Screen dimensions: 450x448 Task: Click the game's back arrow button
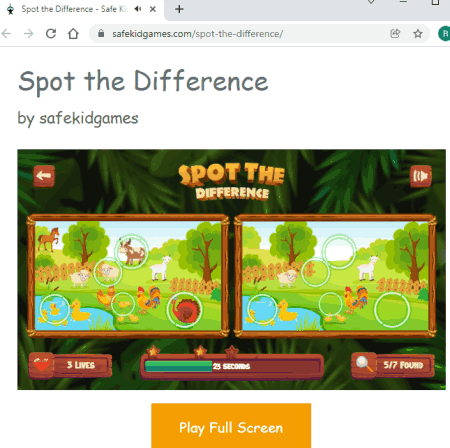tap(44, 176)
